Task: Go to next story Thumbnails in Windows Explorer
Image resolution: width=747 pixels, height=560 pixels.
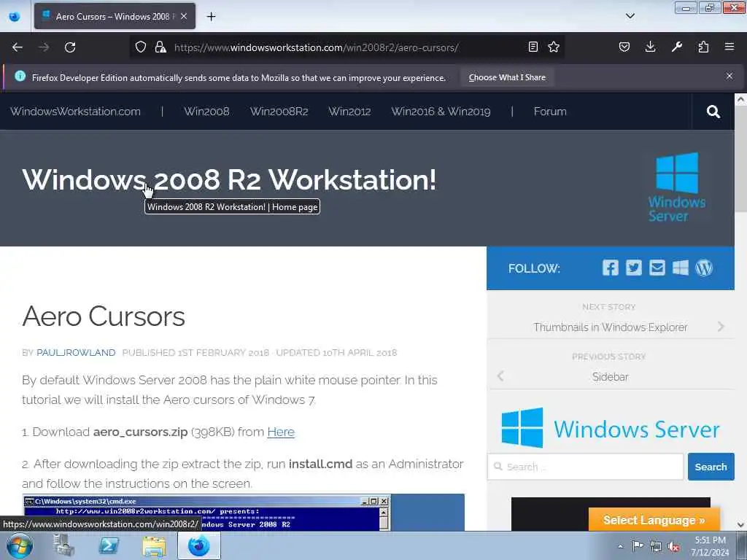Action: click(611, 327)
